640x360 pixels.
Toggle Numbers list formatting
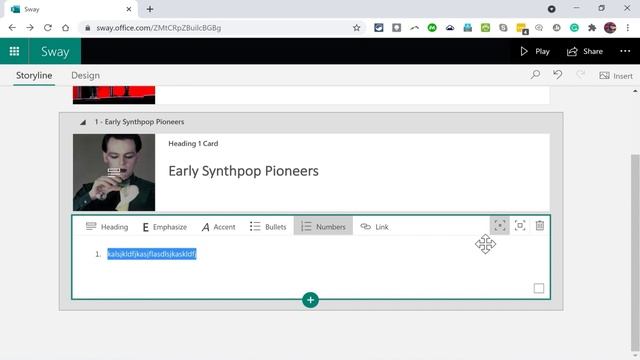click(x=323, y=227)
